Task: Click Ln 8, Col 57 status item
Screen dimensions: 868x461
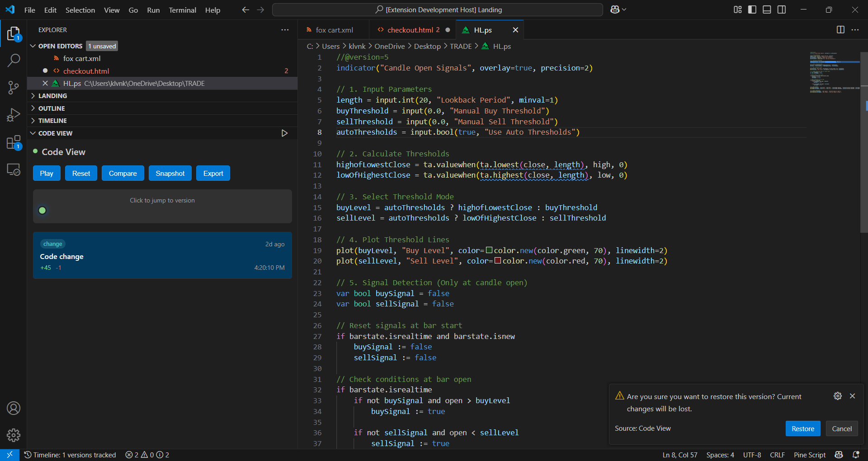Action: (x=679, y=455)
